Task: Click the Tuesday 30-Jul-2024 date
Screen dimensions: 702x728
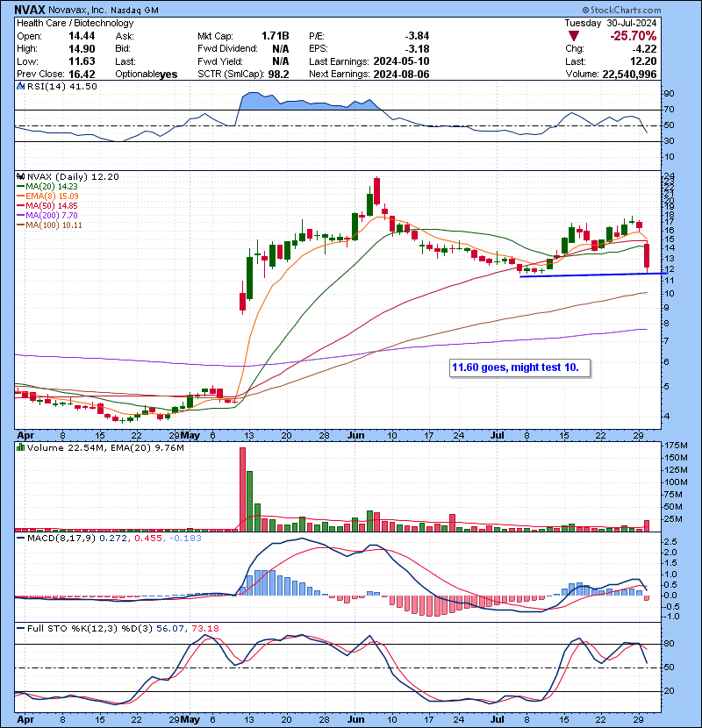Action: 611,23
